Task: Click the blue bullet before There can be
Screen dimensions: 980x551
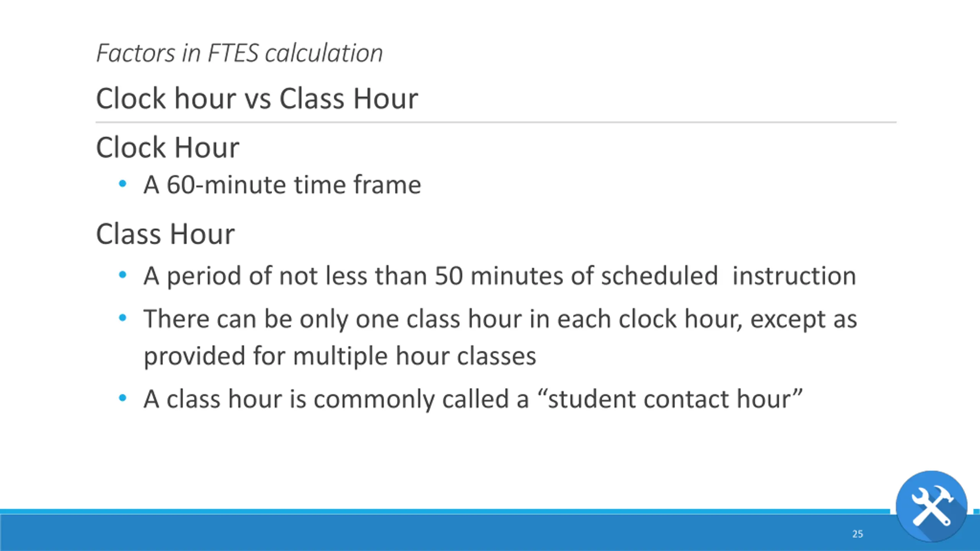Action: click(122, 318)
